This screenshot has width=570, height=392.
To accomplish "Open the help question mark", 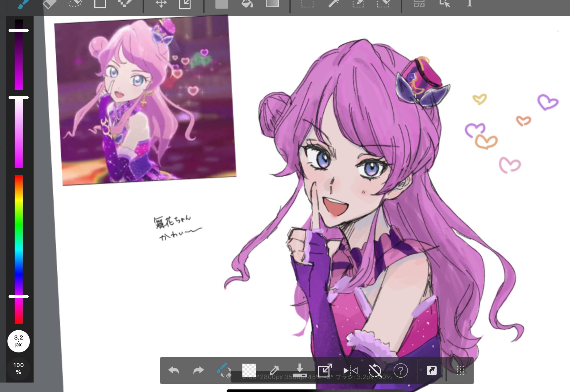I will click(401, 370).
